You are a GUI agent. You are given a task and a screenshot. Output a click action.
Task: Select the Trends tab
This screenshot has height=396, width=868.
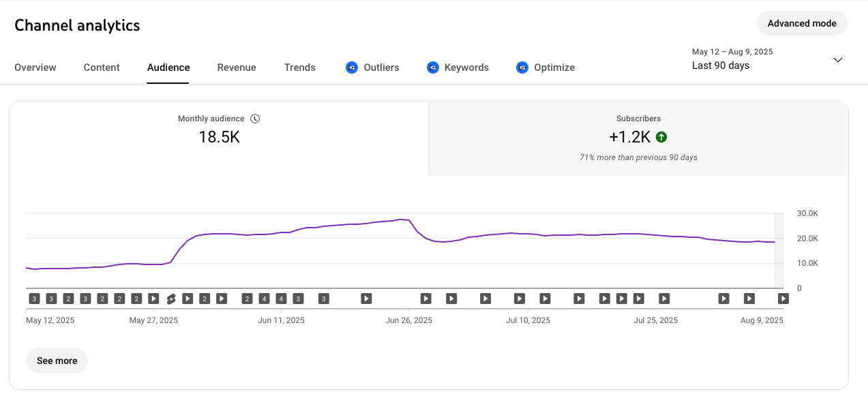point(300,67)
